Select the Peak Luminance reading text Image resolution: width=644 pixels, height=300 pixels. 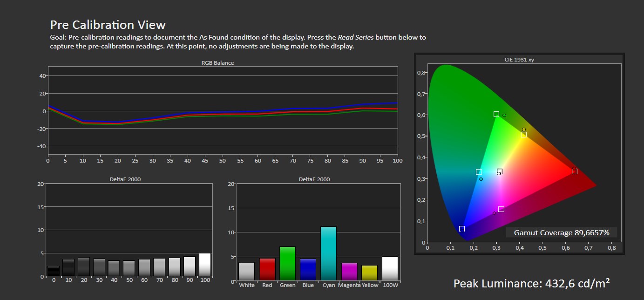532,284
